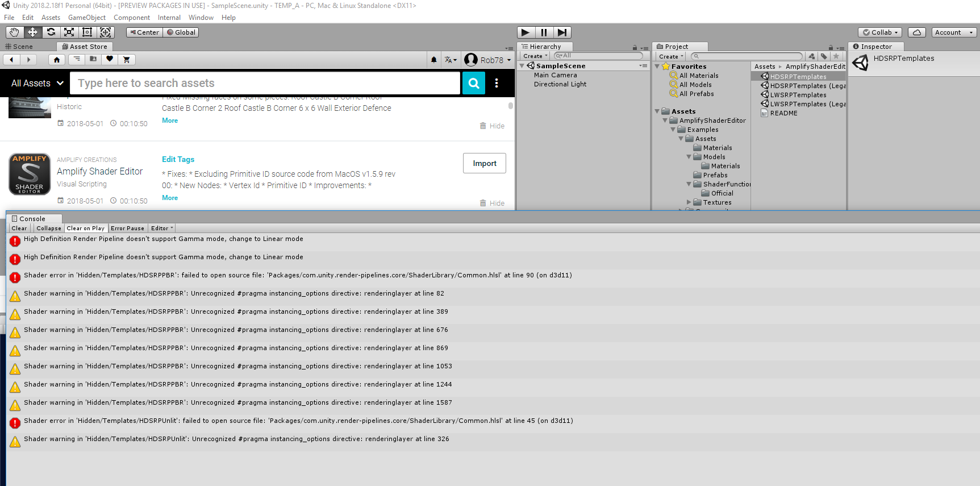The width and height of the screenshot is (980, 486).
Task: Clear the console messages
Action: point(19,229)
